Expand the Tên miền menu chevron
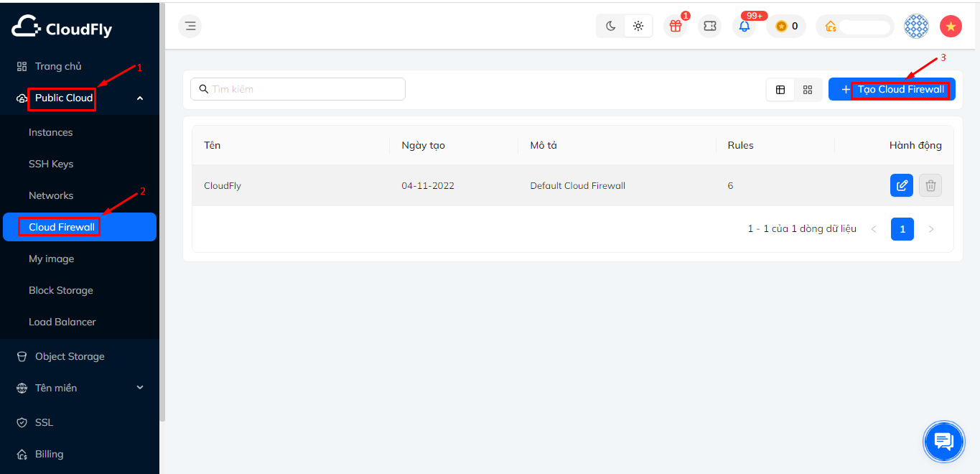Screen dimensions: 980x474 point(140,388)
